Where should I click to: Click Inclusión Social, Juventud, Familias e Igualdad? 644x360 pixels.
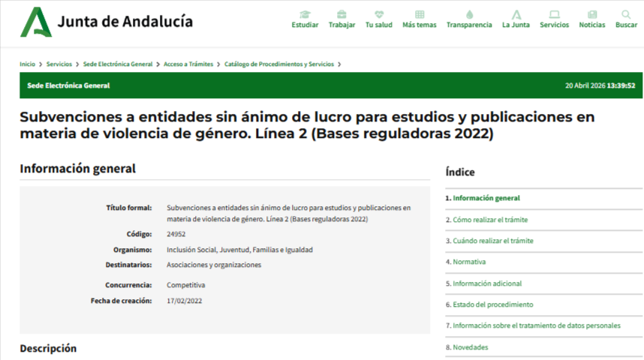tap(239, 250)
